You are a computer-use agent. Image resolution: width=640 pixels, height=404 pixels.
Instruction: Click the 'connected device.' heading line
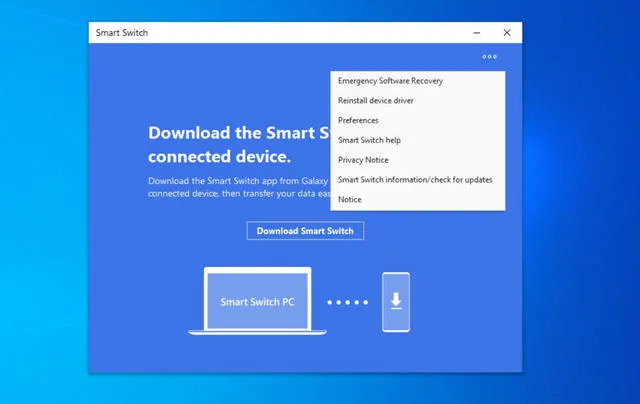pyautogui.click(x=220, y=157)
